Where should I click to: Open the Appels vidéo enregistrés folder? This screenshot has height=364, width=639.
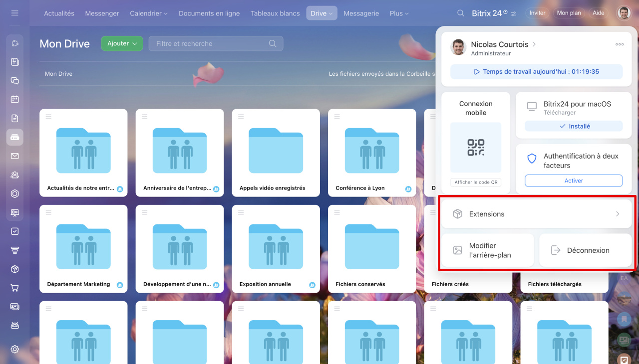click(276, 153)
